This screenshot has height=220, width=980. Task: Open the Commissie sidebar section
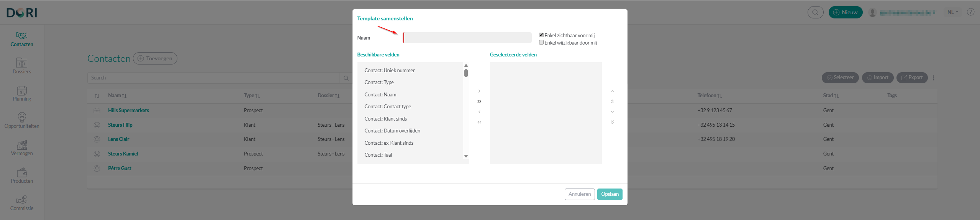pos(22,203)
